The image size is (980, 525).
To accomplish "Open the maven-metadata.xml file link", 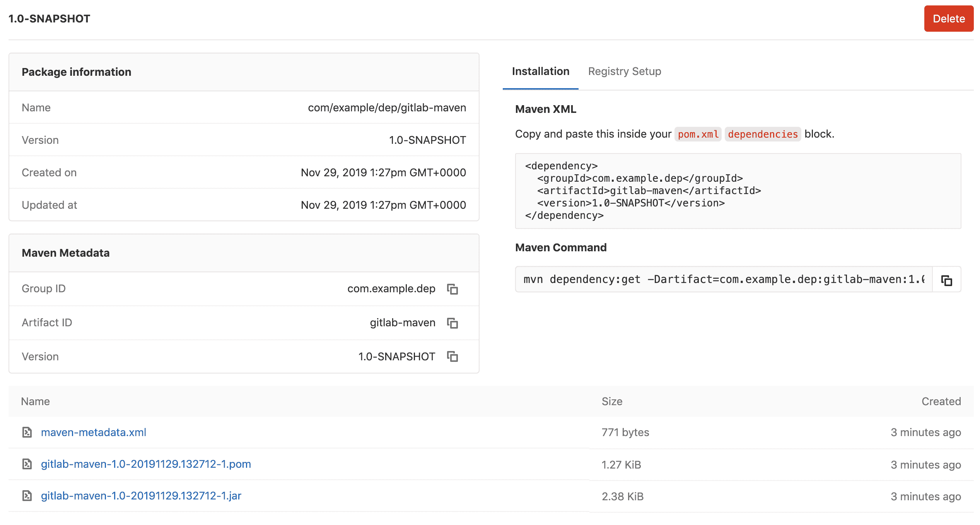I will (94, 433).
